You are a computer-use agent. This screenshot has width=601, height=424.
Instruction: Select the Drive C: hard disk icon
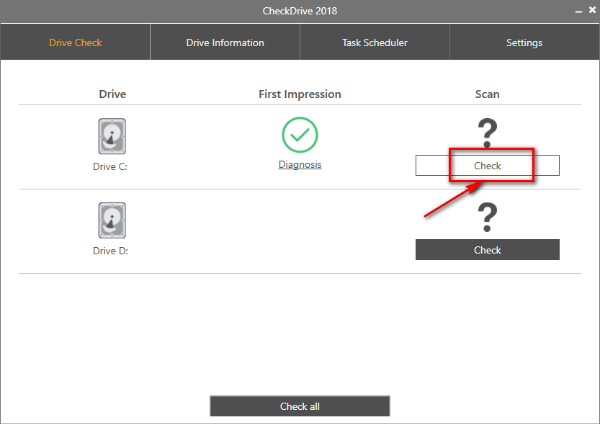pos(112,136)
